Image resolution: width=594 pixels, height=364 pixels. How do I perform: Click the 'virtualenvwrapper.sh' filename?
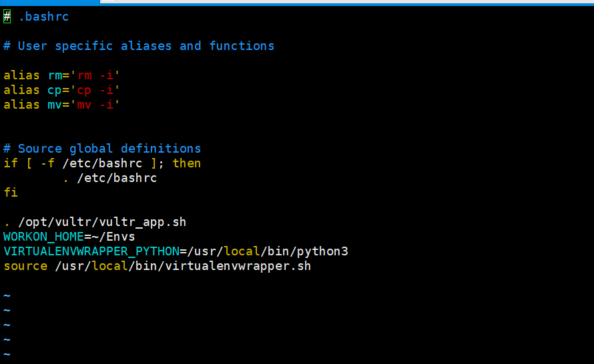[x=238, y=267]
